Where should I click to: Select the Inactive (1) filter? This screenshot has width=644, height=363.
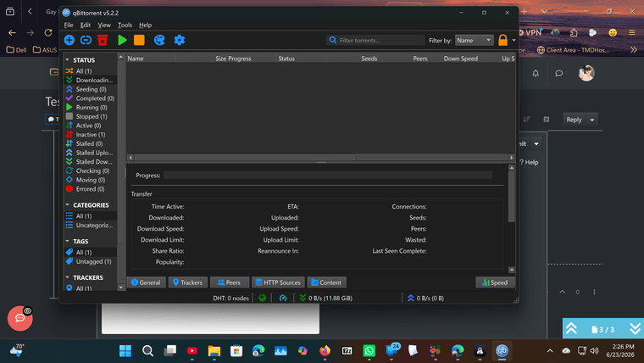point(91,134)
